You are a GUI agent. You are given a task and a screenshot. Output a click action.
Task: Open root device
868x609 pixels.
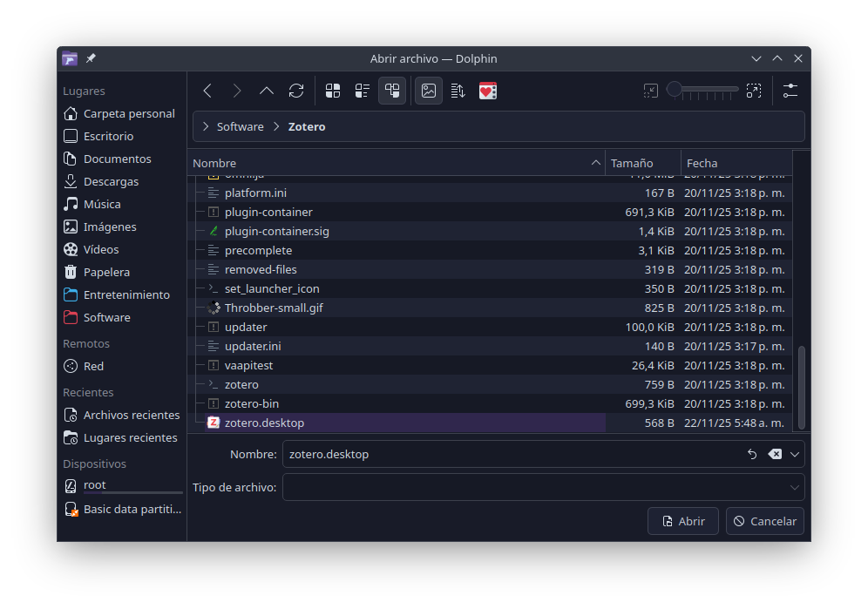point(121,485)
